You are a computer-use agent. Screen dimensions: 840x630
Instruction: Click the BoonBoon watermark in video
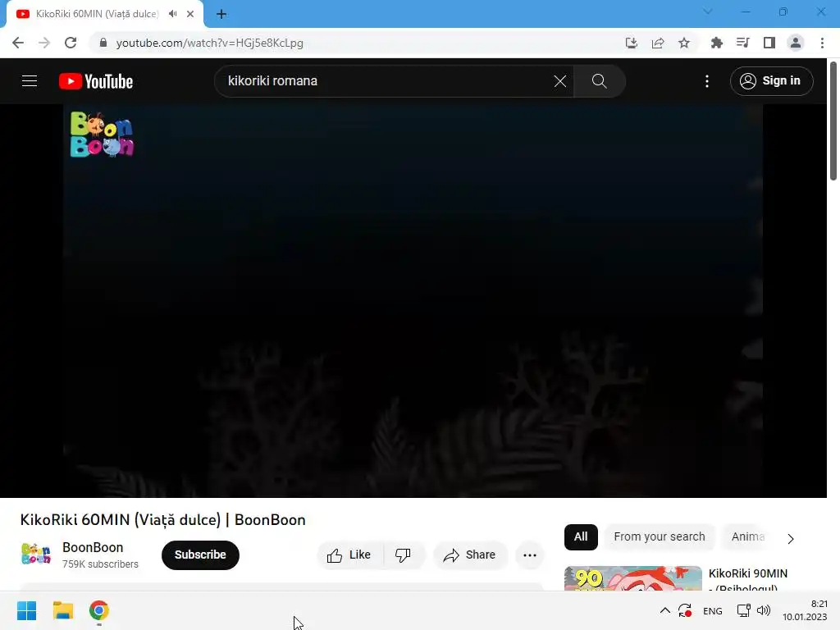[102, 135]
